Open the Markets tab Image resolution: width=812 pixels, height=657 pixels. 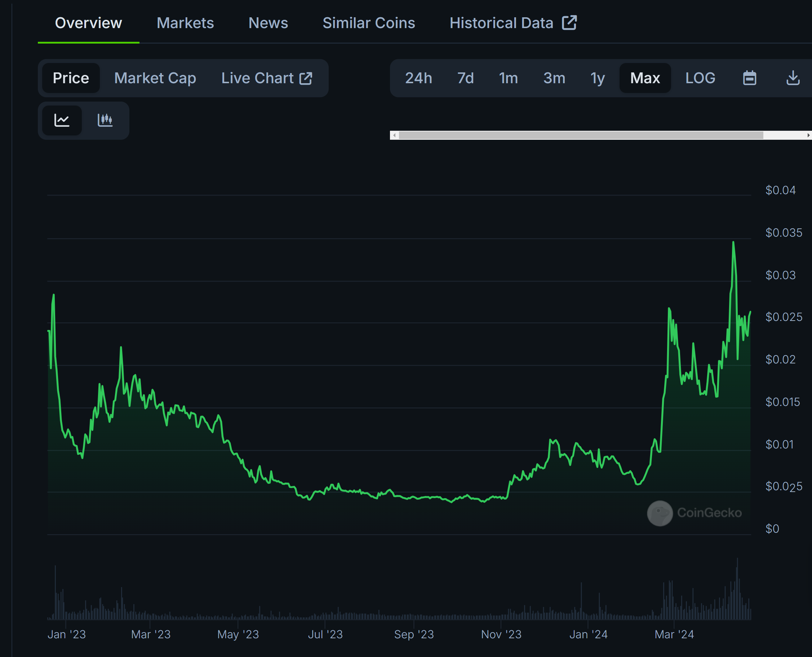(185, 23)
